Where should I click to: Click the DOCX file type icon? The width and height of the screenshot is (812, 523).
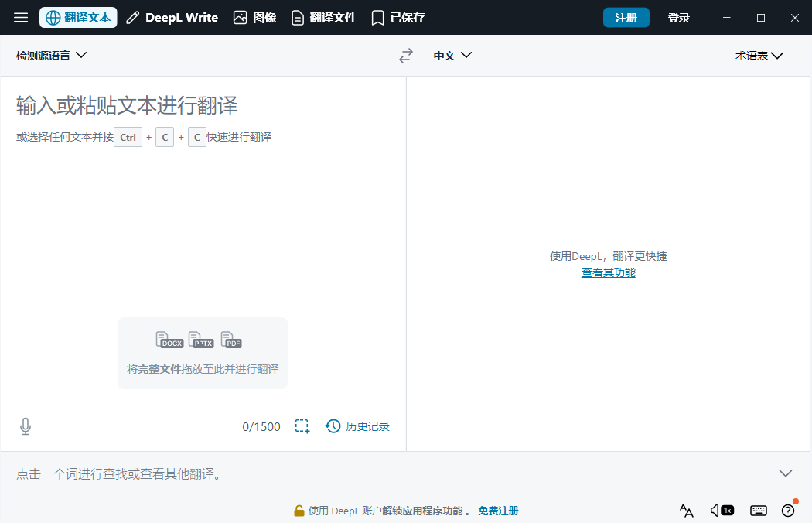(x=170, y=340)
